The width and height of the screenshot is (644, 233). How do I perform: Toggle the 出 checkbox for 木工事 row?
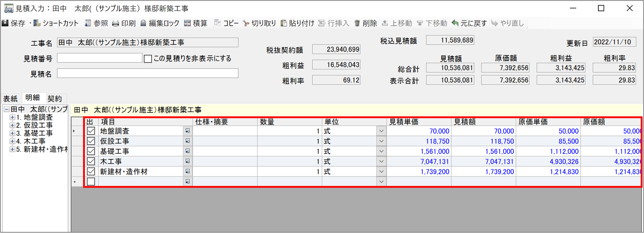91,161
